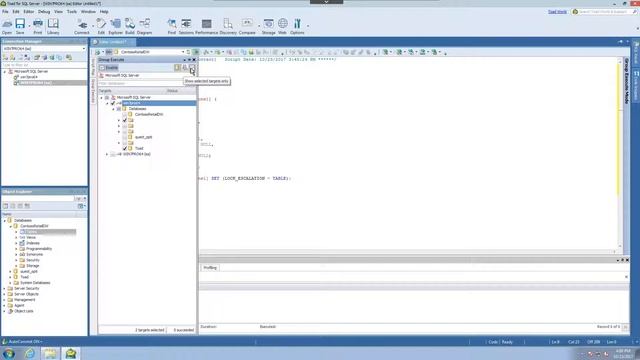Image resolution: width=640 pixels, height=360 pixels.
Task: Select Indexes node in Object Explorer
Action: (33, 243)
